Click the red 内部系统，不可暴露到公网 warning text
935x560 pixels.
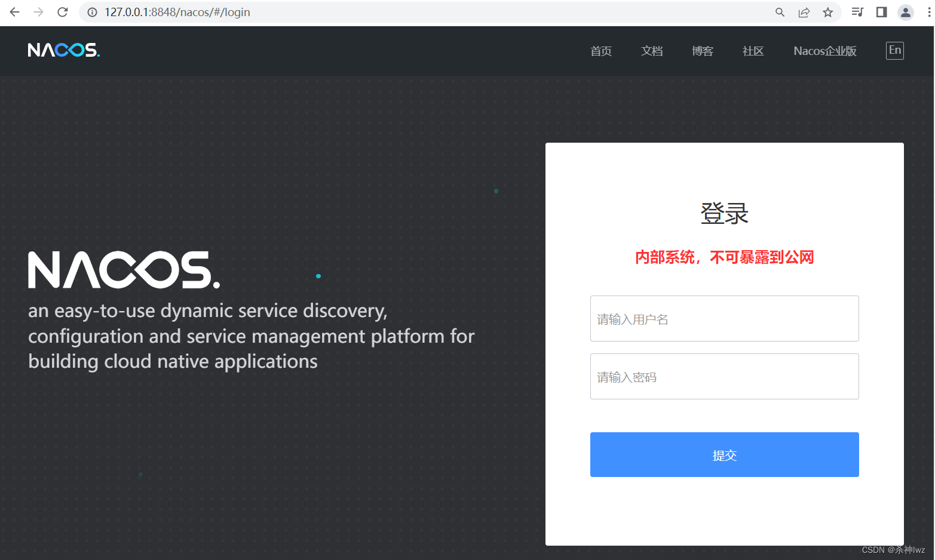[x=724, y=257]
